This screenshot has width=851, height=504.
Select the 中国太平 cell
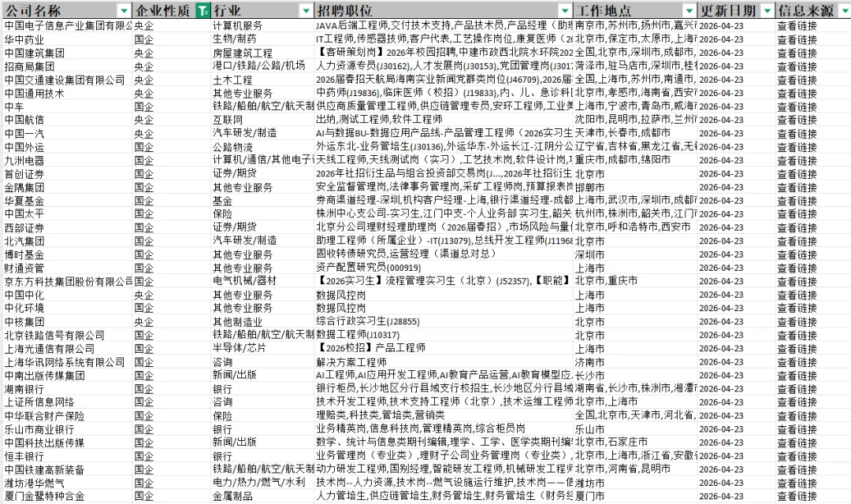[67, 213]
